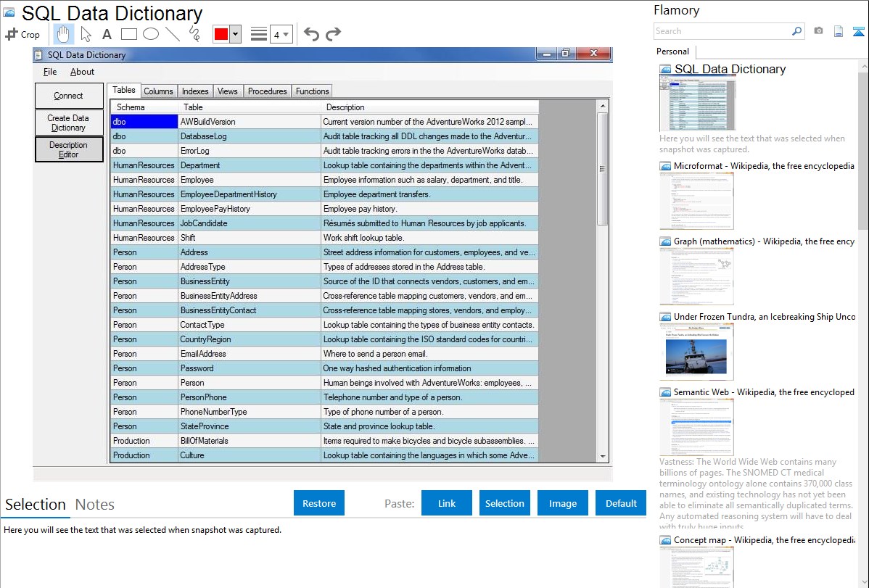The height and width of the screenshot is (588, 869).
Task: Pick the ellipse drawing tool
Action: (x=151, y=34)
